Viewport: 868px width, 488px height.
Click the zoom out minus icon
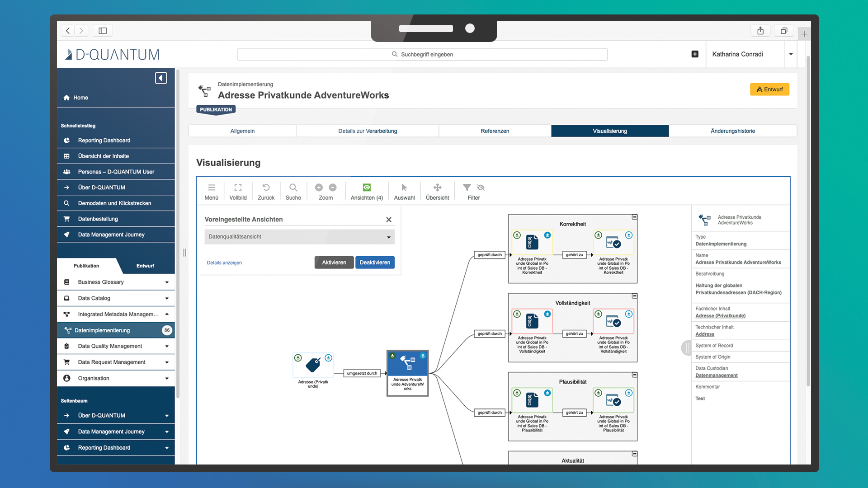point(333,188)
